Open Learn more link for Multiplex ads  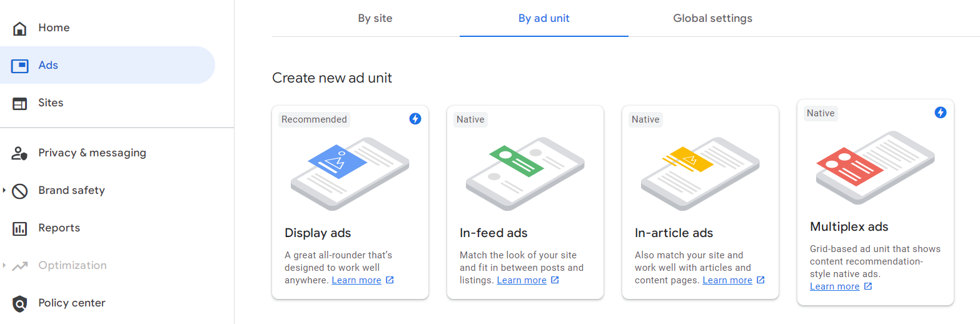835,286
